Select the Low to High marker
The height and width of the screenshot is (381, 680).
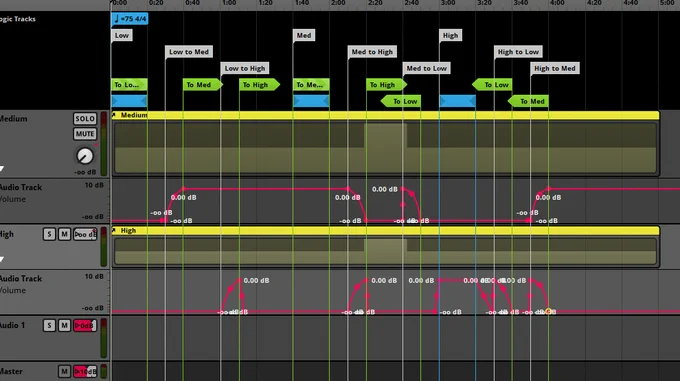pos(245,68)
